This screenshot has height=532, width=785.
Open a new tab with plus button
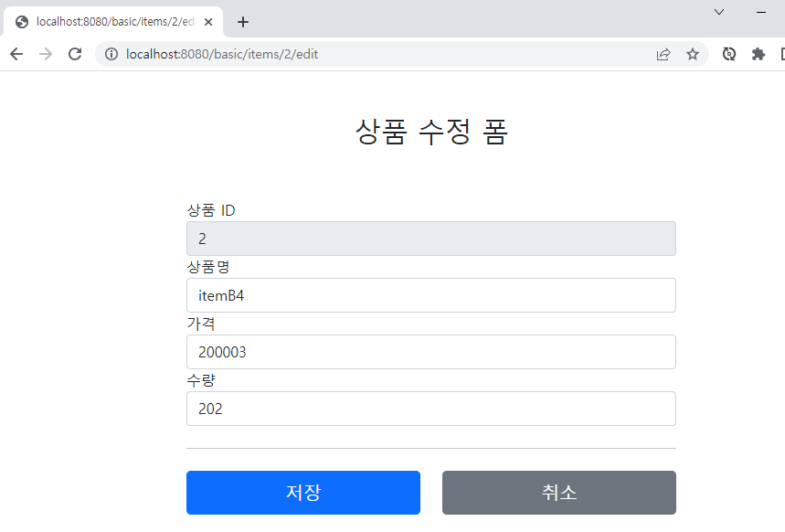243,22
